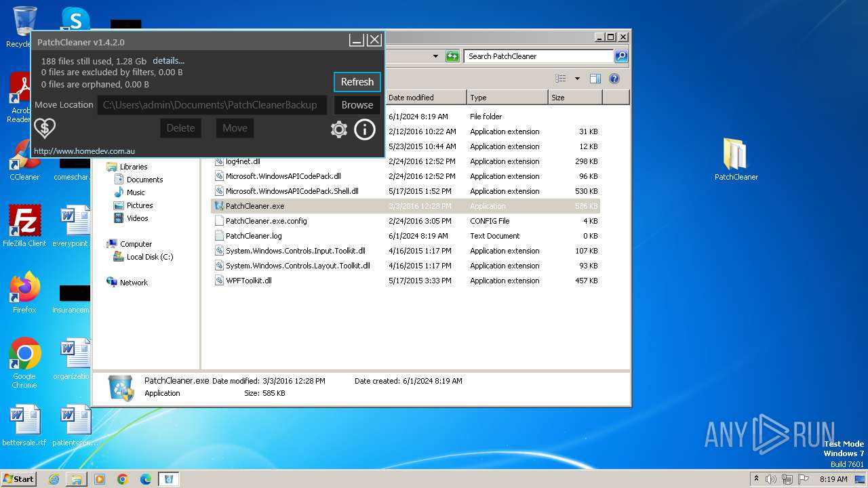This screenshot has height=488, width=868.
Task: Click the taskbar clock showing 8:19 AM
Action: (833, 479)
